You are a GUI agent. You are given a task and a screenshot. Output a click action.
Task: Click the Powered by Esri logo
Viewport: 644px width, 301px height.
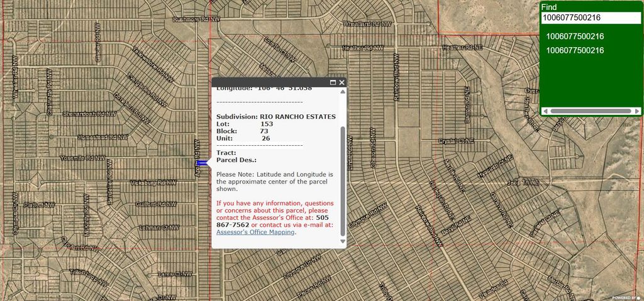click(x=627, y=297)
